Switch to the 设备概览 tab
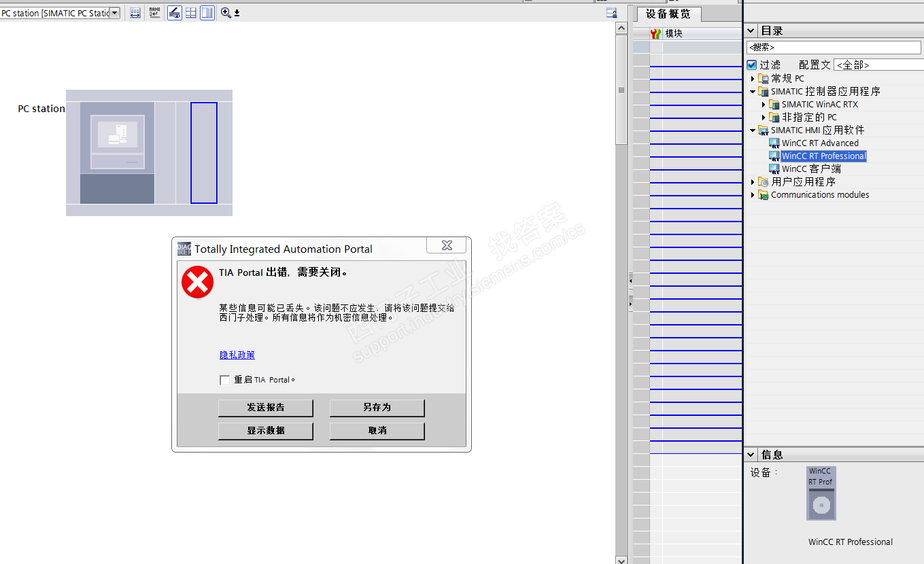924x564 pixels. [668, 14]
